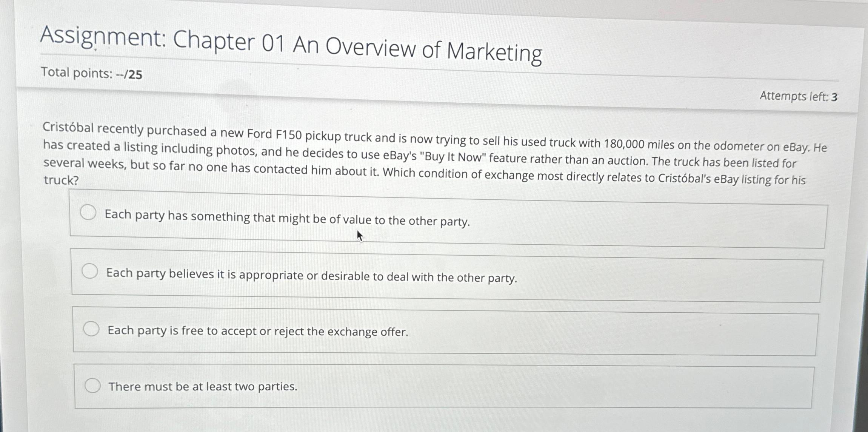
Task: Choose 'There must be at least two parties'
Action: (93, 386)
